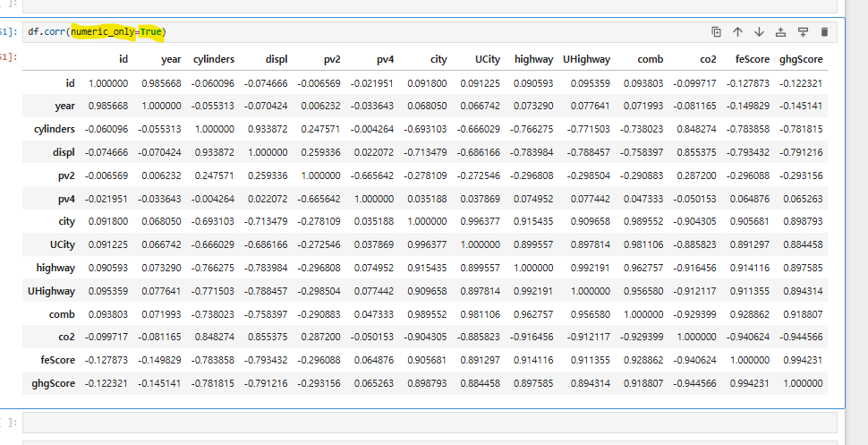Click the 'id' column header
This screenshot has height=445, width=868.
123,59
